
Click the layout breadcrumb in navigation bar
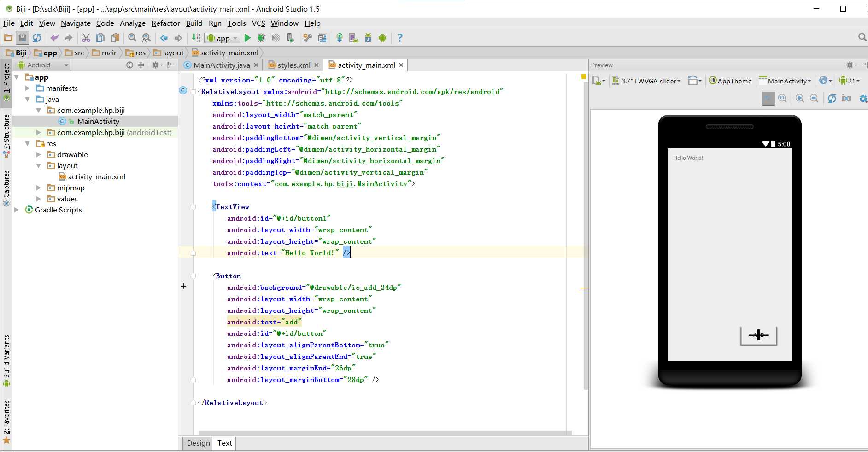(x=169, y=53)
